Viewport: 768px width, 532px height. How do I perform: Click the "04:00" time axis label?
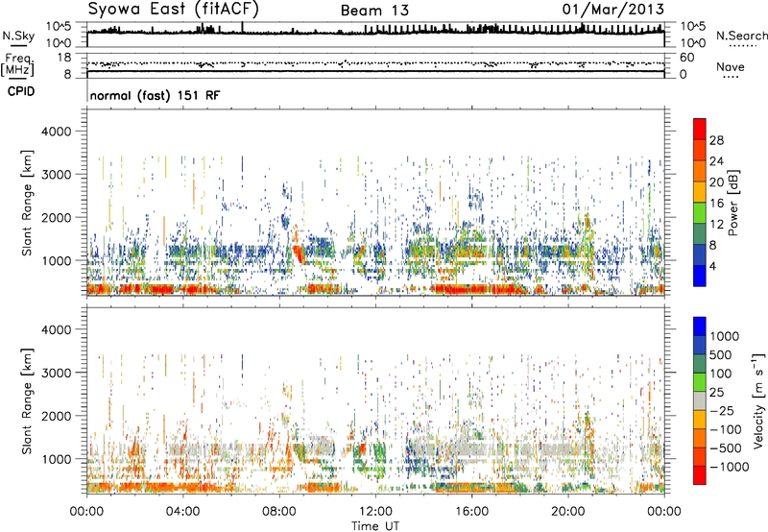pyautogui.click(x=182, y=512)
